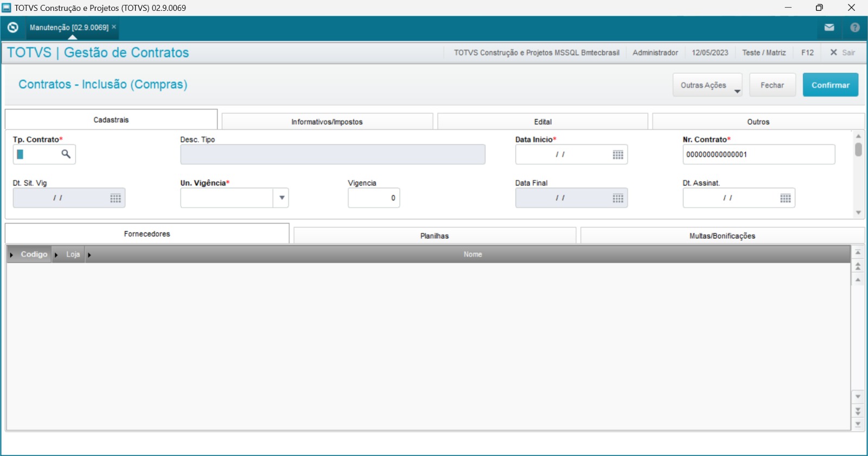Click the Sair link
Viewport: 868px width, 456px height.
848,53
